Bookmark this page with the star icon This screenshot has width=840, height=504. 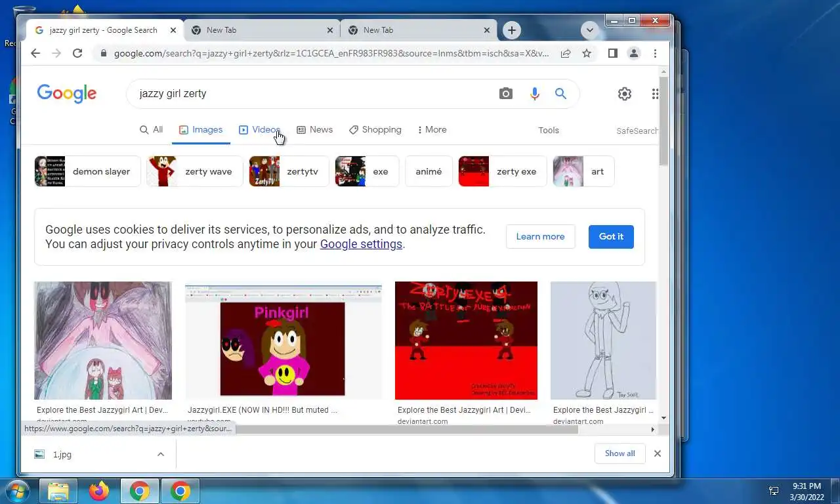pos(587,53)
